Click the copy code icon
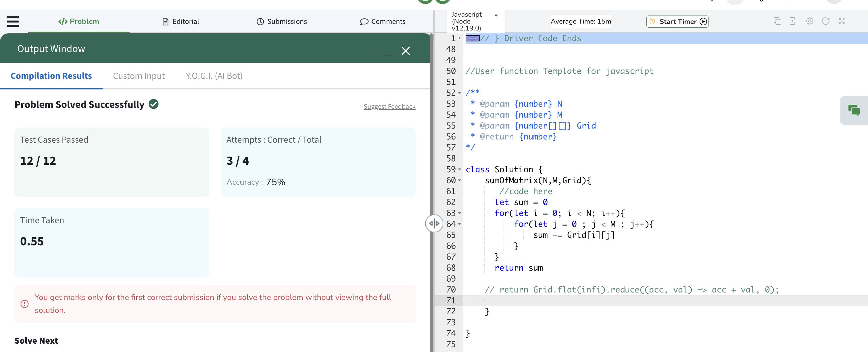The image size is (868, 352). [777, 21]
